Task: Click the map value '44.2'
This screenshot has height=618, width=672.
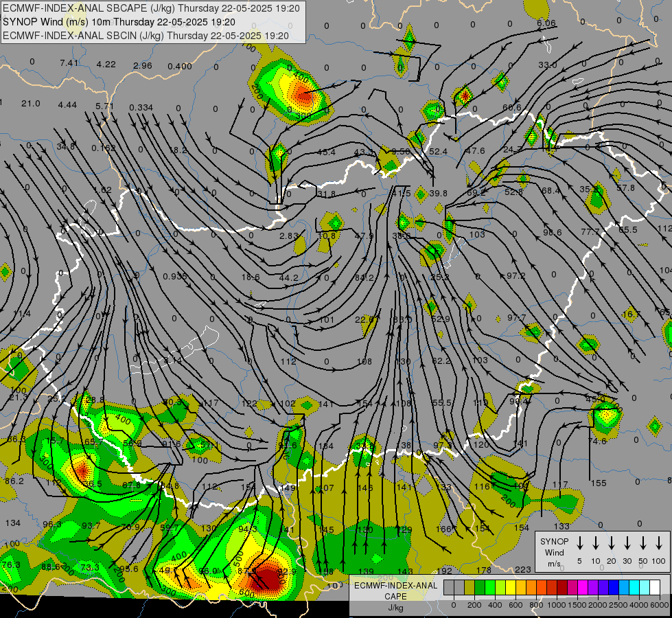Action: pyautogui.click(x=288, y=278)
